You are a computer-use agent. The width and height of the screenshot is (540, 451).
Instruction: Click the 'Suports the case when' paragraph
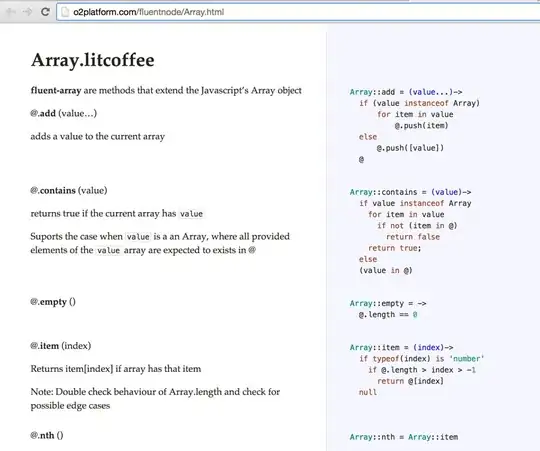tap(160, 243)
